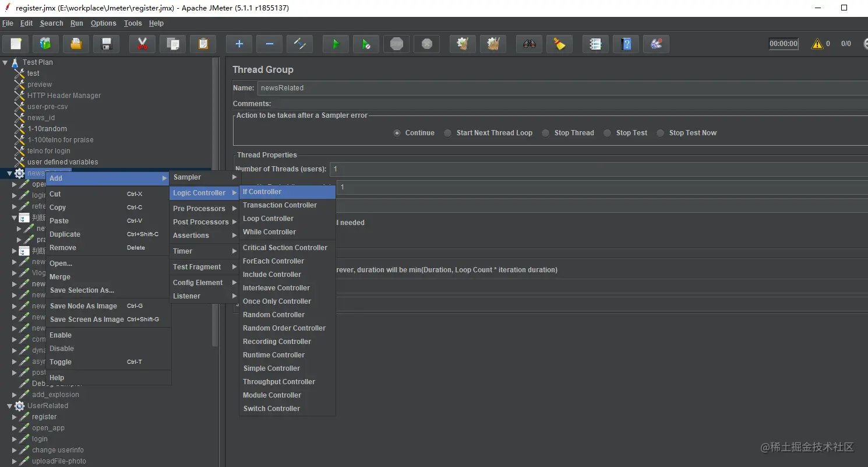Click the Help question mark toolbar icon
The image size is (868, 467).
click(626, 44)
